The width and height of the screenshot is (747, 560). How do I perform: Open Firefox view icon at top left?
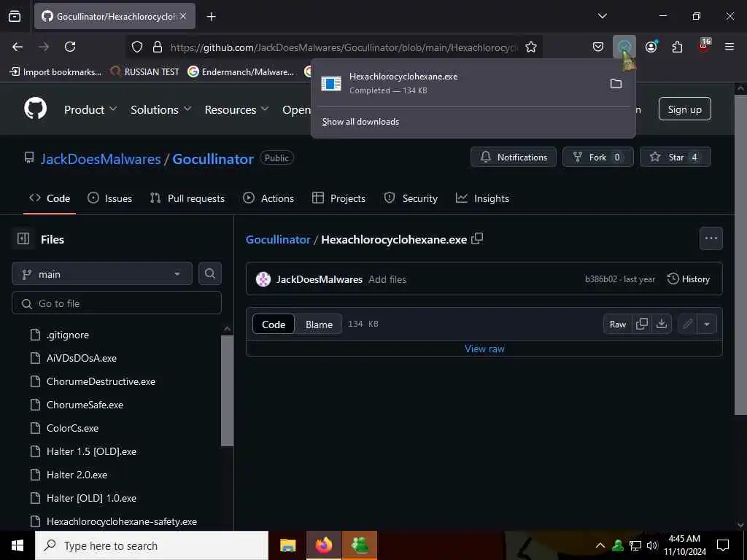point(15,17)
